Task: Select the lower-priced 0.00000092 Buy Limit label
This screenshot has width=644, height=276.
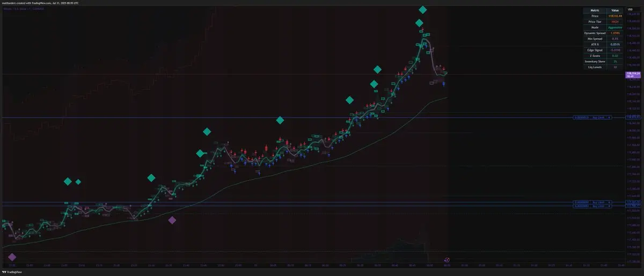Action: (598, 206)
